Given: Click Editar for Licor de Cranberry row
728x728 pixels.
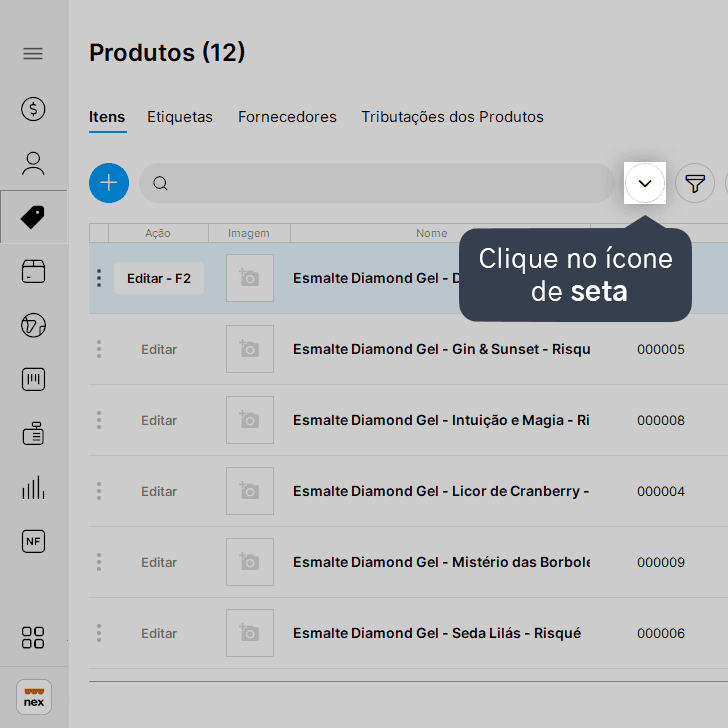Looking at the screenshot, I should 159,491.
